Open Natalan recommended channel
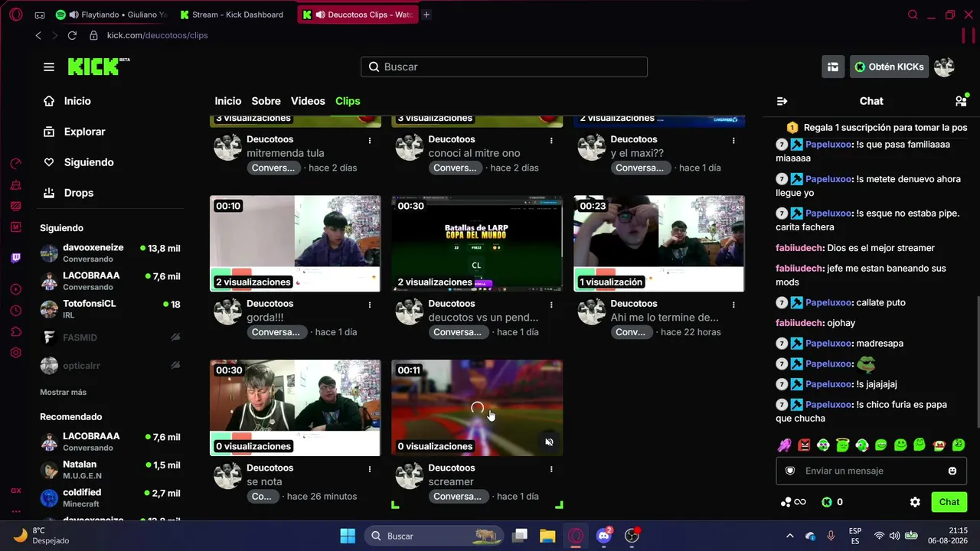The width and height of the screenshot is (980, 551). pyautogui.click(x=110, y=469)
